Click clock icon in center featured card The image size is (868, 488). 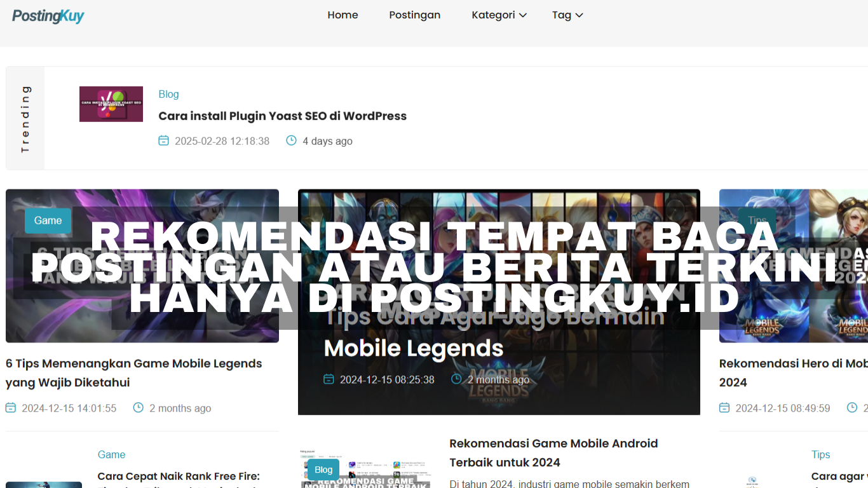point(456,379)
